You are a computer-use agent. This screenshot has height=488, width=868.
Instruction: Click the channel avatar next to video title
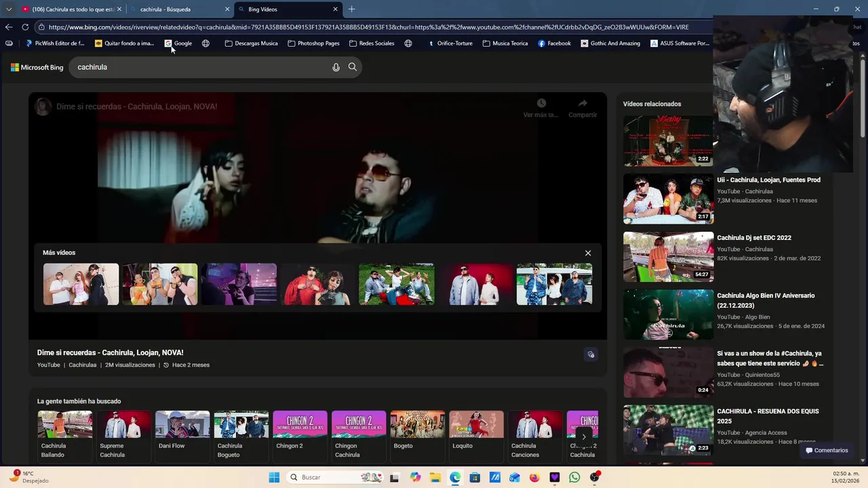[x=43, y=106]
